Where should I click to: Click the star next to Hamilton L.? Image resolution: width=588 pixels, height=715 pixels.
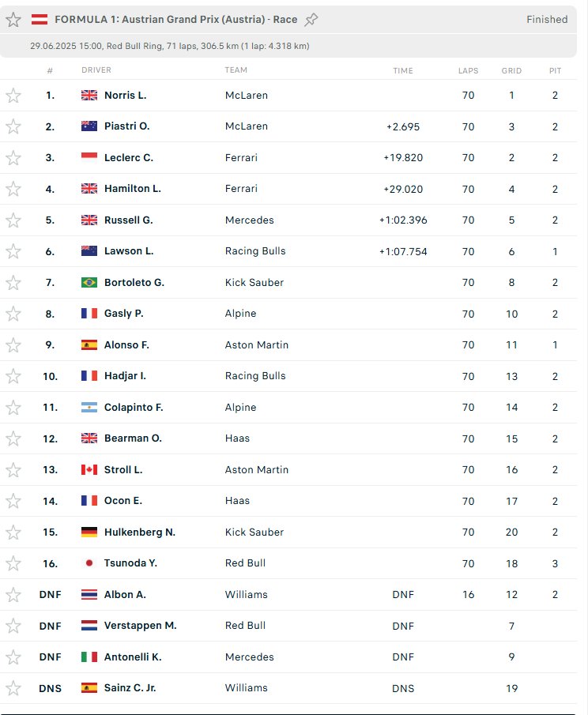(13, 189)
